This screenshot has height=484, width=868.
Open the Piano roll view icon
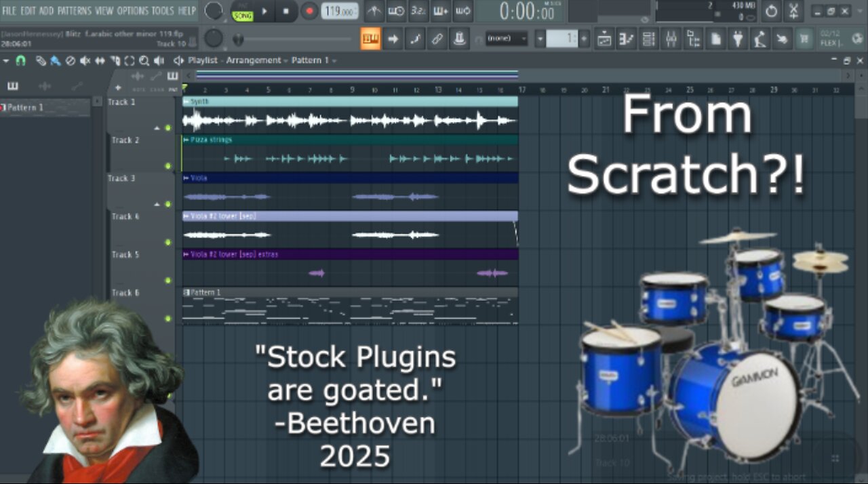point(627,39)
